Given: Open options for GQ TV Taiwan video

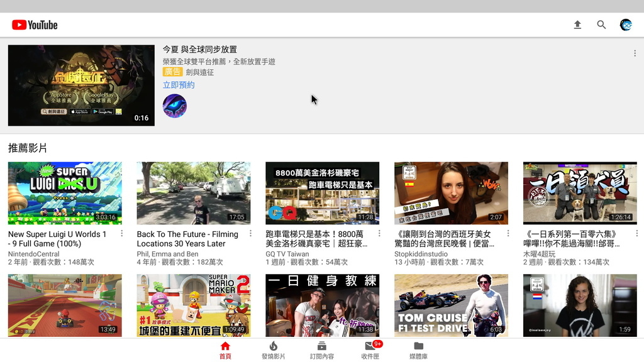Looking at the screenshot, I should (379, 233).
